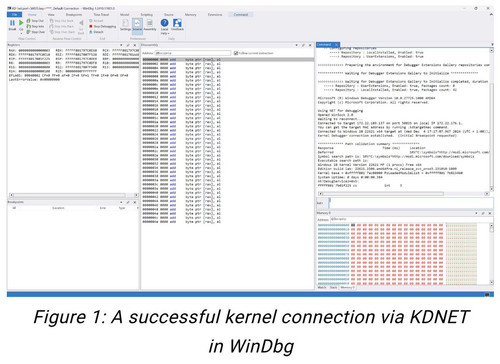This screenshot has width=500, height=364.
Task: Click Step Over Back in Reverse Flow Control
Action: pos(62,32)
